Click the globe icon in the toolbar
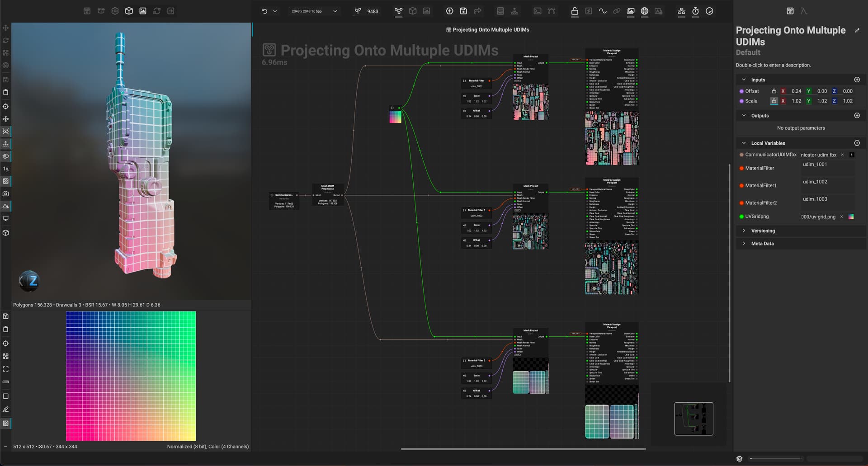868x466 pixels. [x=645, y=11]
